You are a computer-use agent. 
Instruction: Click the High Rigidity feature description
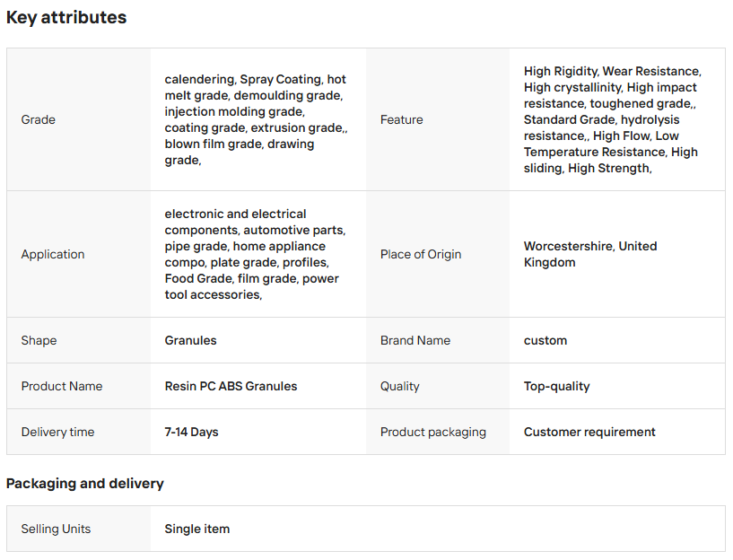click(x=613, y=119)
